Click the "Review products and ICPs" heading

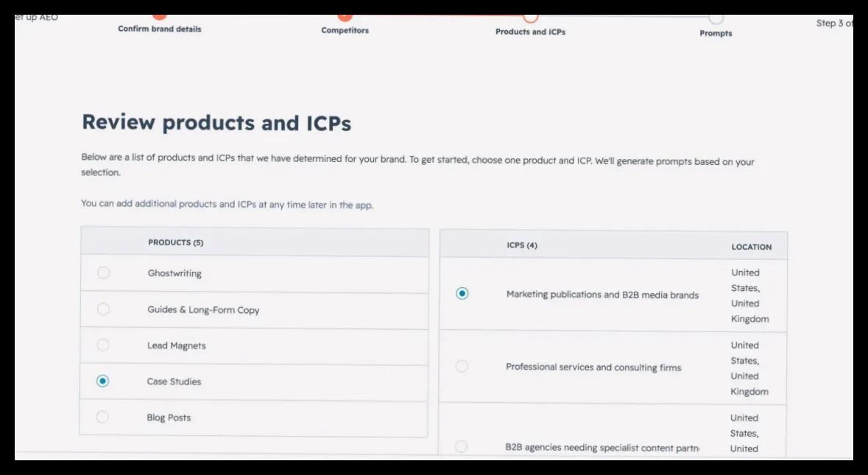216,122
